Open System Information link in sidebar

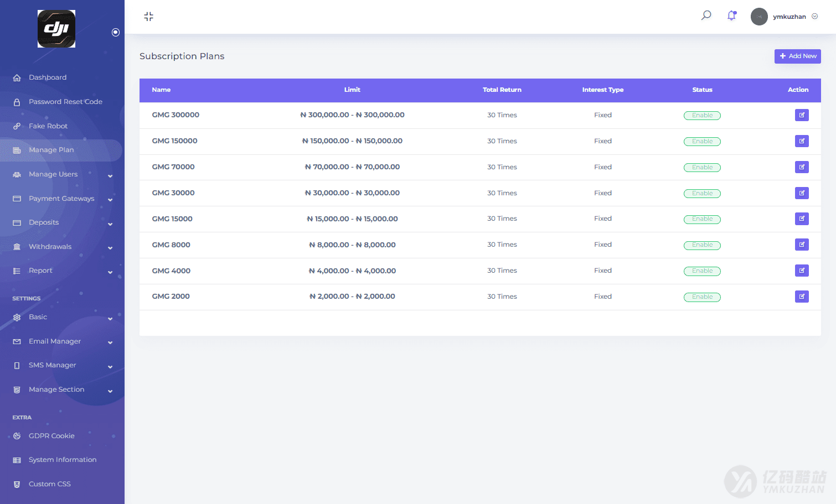62,460
